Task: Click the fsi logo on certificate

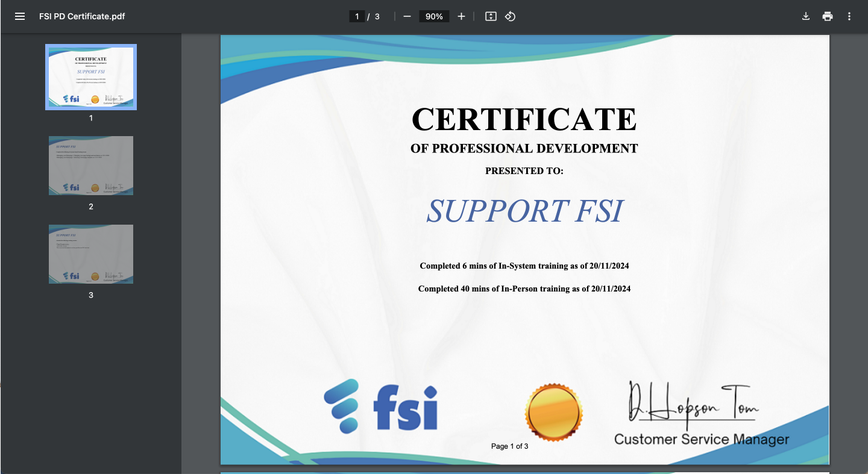Action: pos(380,406)
